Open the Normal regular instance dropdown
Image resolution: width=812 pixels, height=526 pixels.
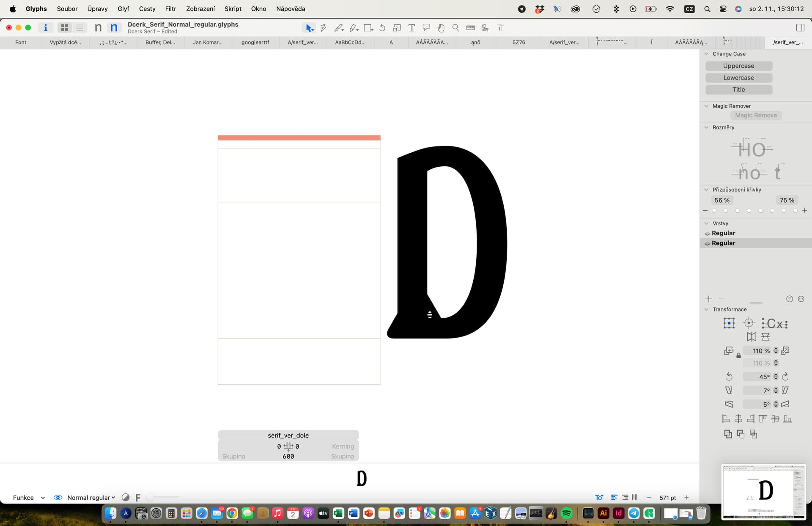(x=91, y=498)
